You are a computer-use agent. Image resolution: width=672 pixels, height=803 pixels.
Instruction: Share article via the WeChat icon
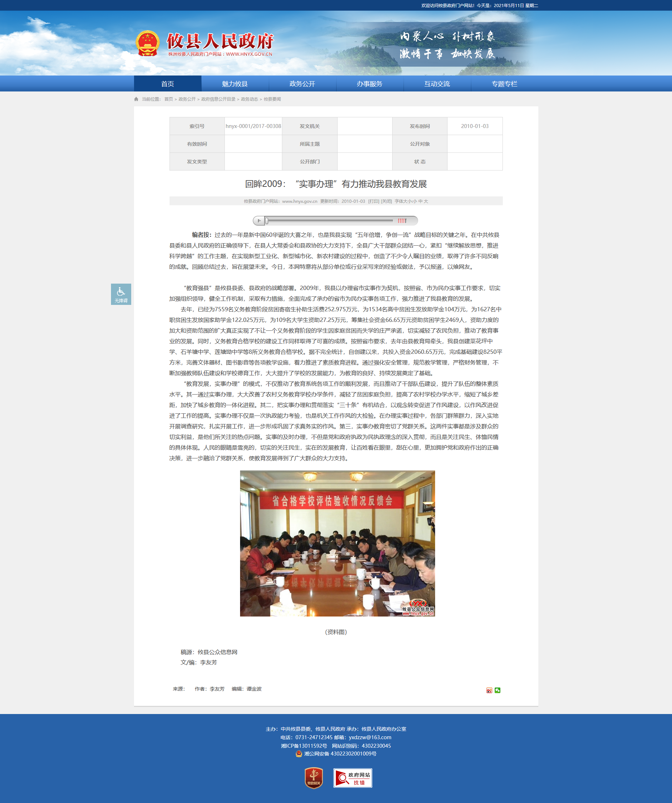497,690
